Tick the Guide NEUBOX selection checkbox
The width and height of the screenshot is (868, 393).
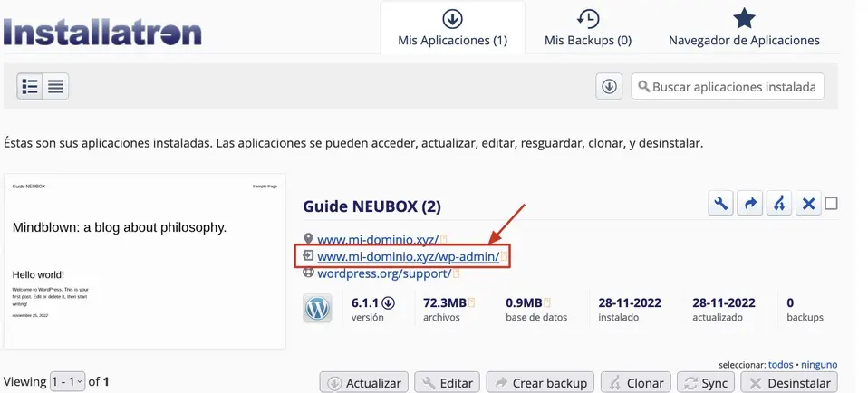pyautogui.click(x=831, y=204)
